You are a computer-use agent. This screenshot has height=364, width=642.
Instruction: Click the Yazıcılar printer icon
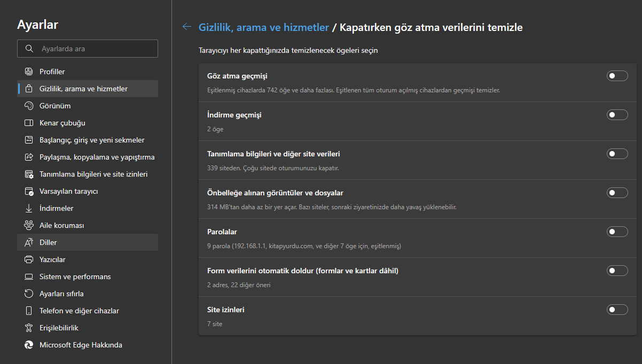pyautogui.click(x=29, y=259)
